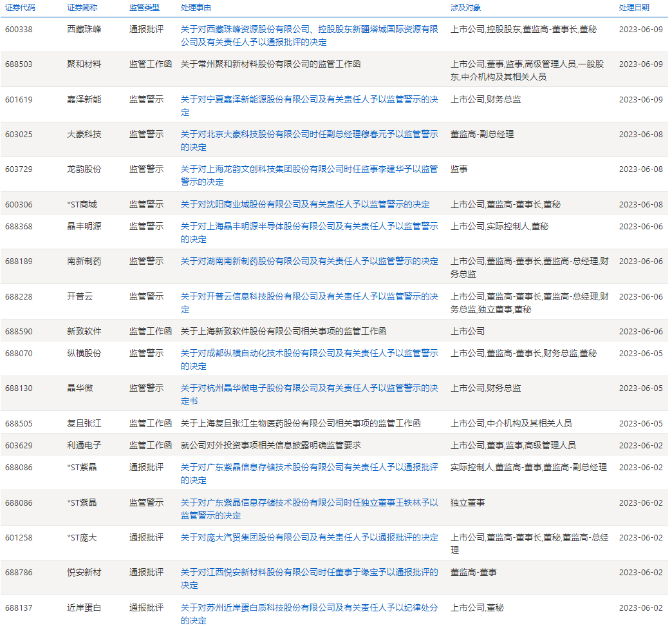672x630 pixels.
Task: Select stock code 688228
Action: (19, 297)
